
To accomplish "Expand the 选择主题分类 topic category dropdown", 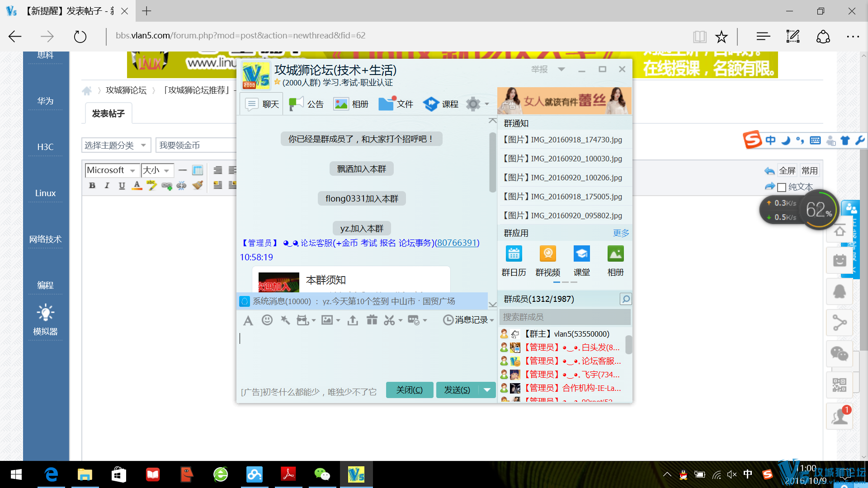I will (116, 145).
